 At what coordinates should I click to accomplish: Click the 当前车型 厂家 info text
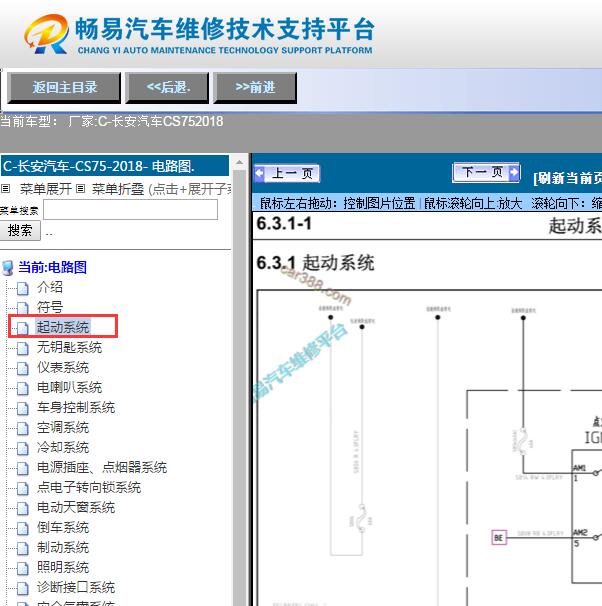tap(112, 121)
